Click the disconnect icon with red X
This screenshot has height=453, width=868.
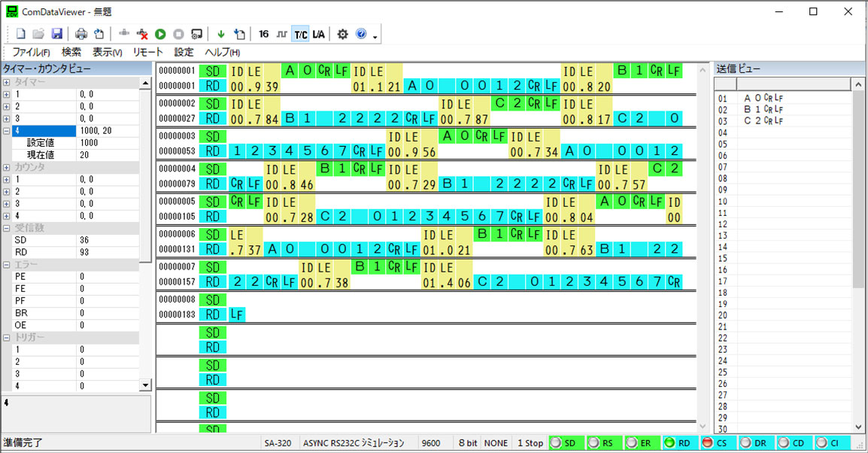[143, 34]
